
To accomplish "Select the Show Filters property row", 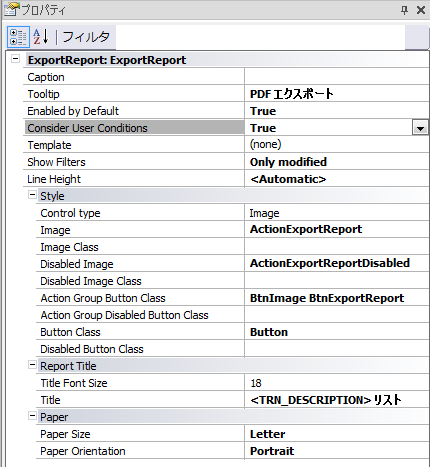I will (x=226, y=162).
